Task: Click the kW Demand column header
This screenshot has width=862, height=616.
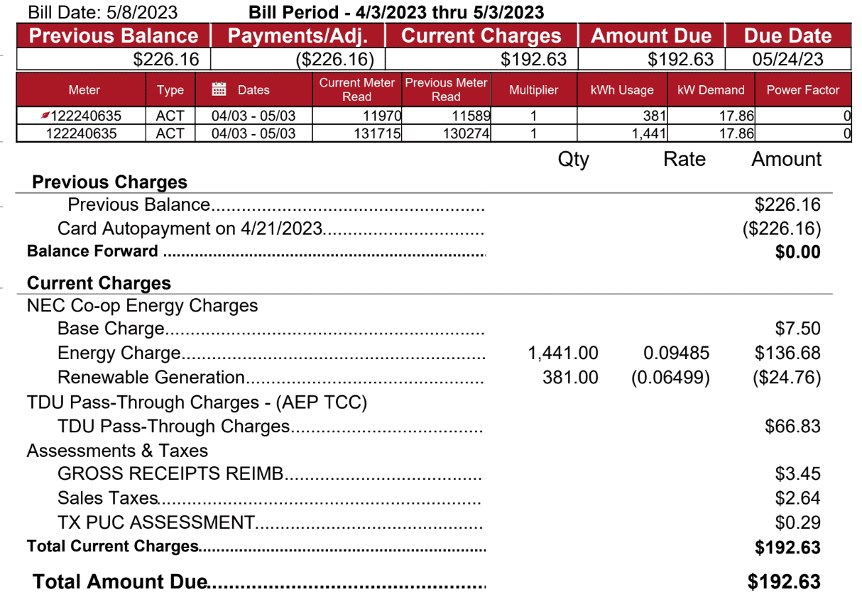Action: (711, 90)
